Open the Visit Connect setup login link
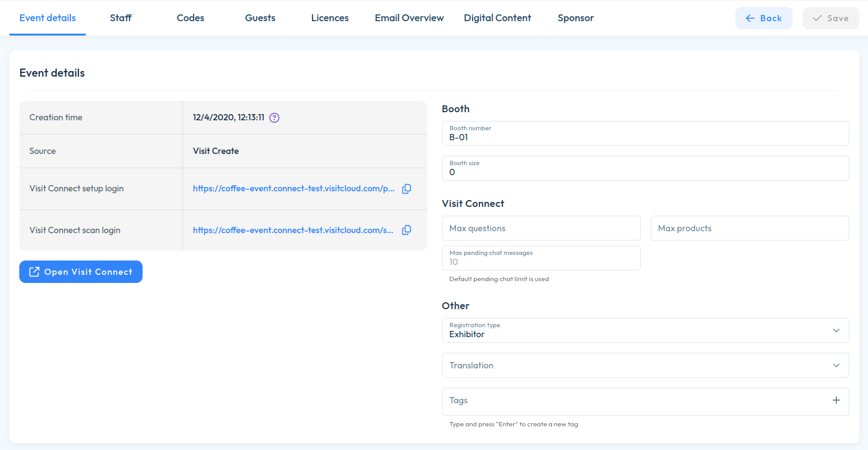 294,189
